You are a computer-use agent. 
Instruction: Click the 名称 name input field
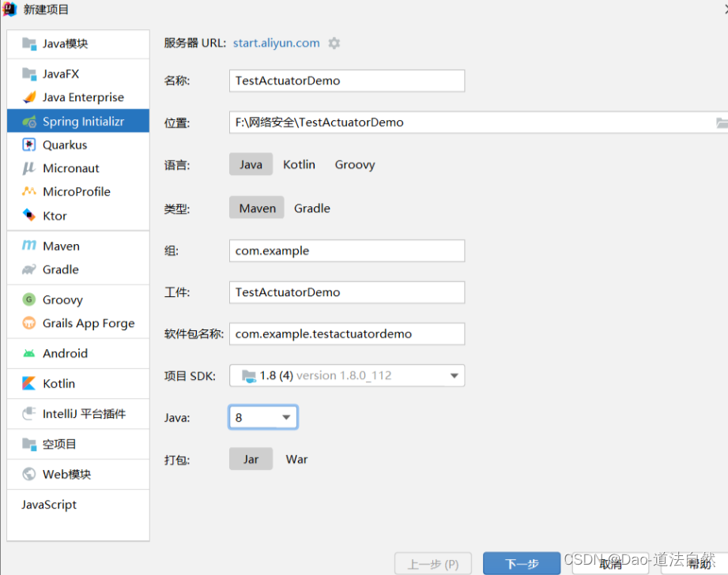point(347,81)
